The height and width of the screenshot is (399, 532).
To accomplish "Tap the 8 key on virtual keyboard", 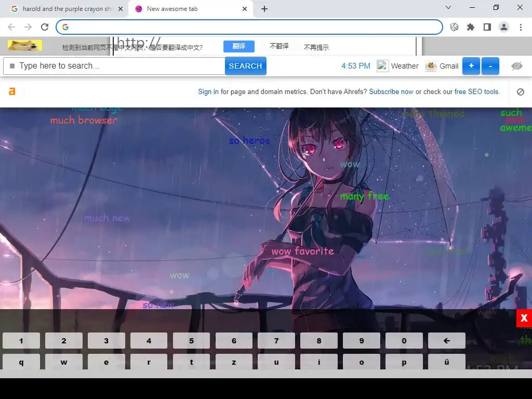I will 319,341.
